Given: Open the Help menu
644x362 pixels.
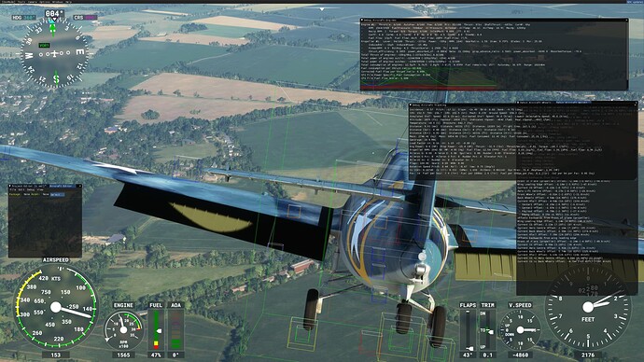Looking at the screenshot, I should [68, 2].
